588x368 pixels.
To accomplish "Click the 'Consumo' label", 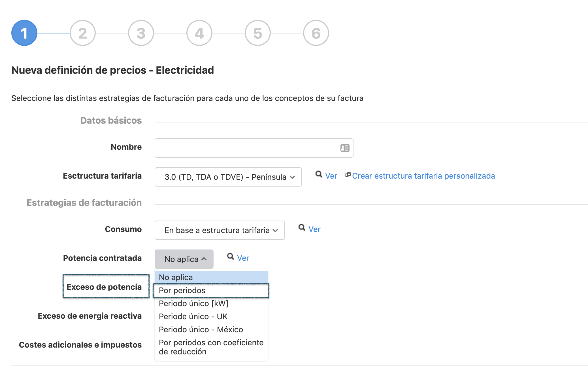I will (123, 229).
